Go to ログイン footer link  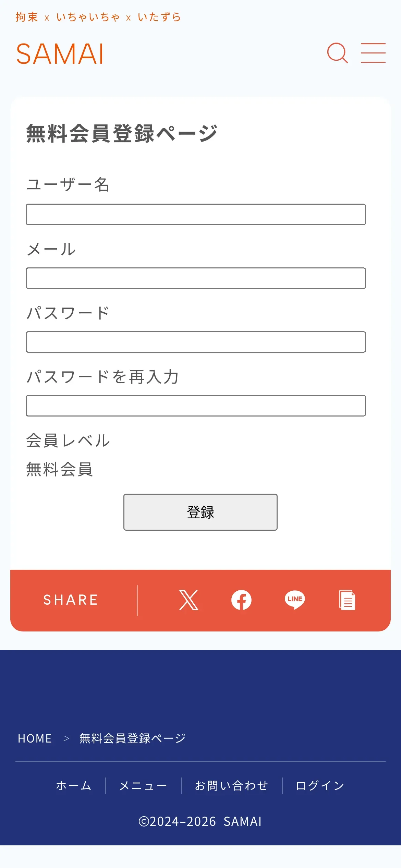[320, 785]
